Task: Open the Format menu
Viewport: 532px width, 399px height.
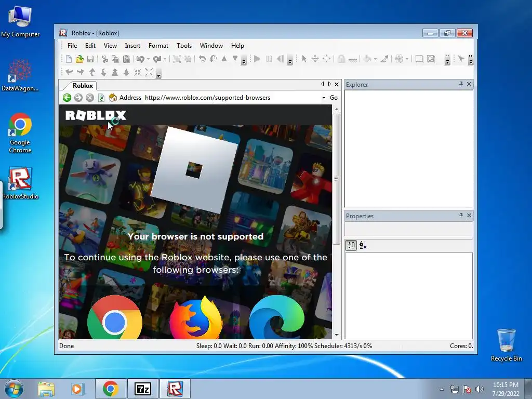Action: 158,46
